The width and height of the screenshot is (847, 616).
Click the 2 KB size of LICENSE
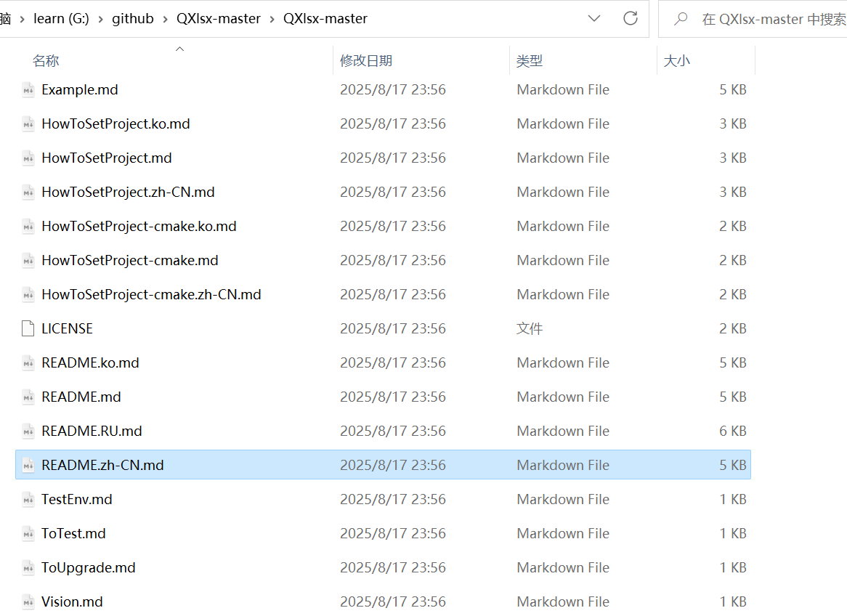click(x=732, y=328)
